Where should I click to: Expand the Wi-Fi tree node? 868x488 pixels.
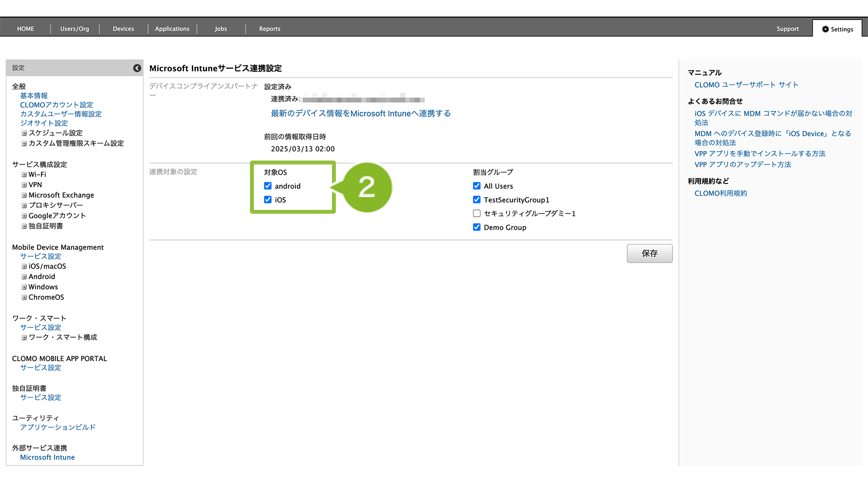pos(24,175)
